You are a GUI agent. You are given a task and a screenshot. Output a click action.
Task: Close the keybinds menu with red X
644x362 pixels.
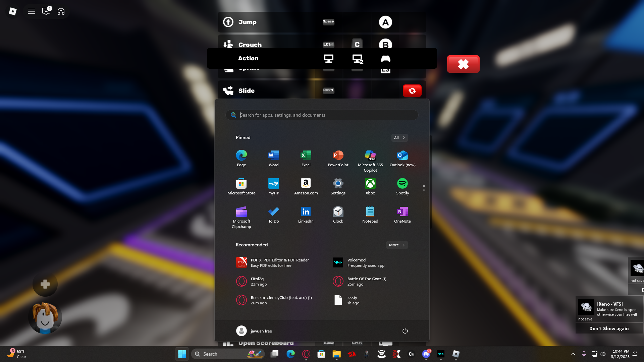pos(463,64)
